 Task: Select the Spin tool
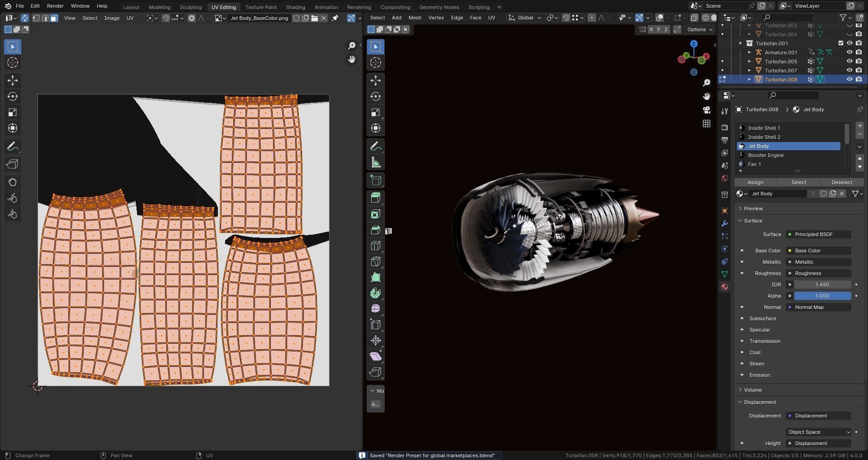[x=376, y=293]
